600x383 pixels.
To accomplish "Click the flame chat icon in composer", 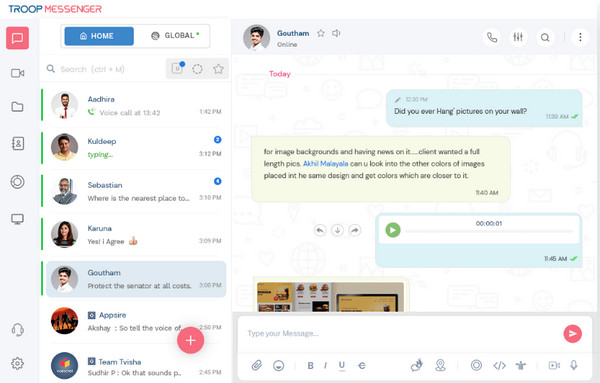I will [416, 365].
